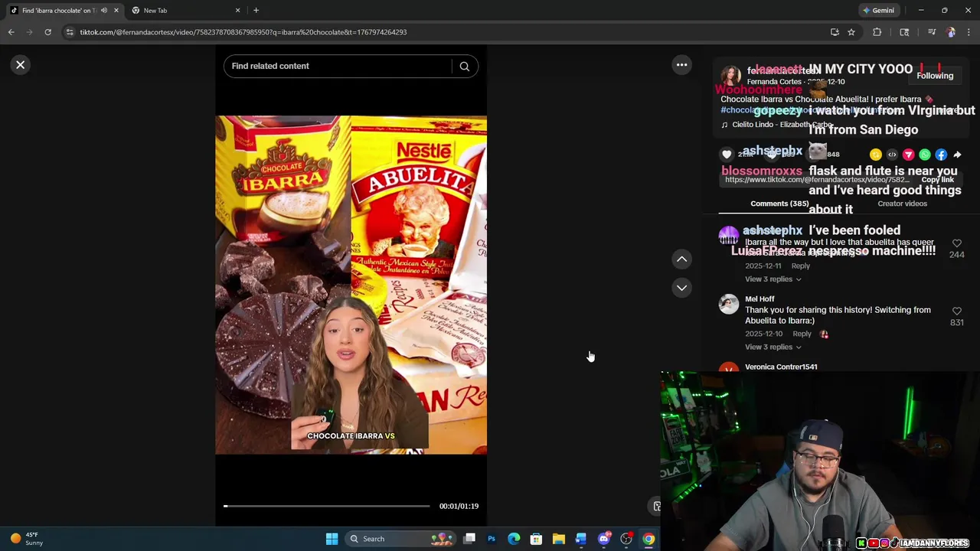Click the Windows taskbar Search box
This screenshot has width=980, height=551.
coord(400,539)
